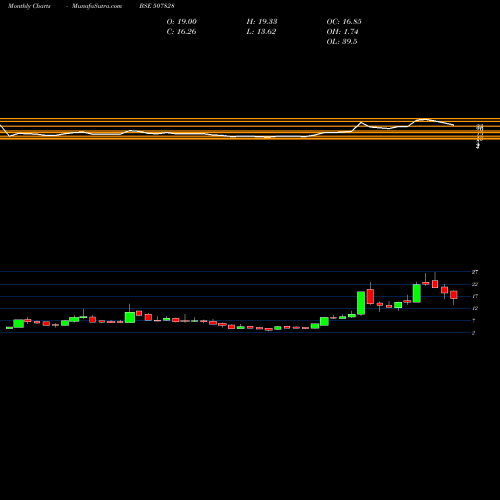The image size is (500, 500).
Task: Select the close price 'C: 16.26'
Action: pyautogui.click(x=181, y=32)
